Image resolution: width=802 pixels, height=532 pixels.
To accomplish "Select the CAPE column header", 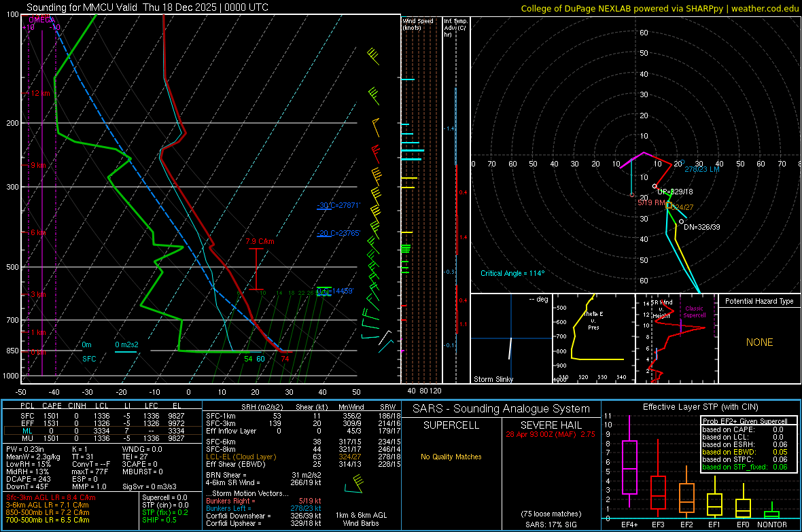I will pyautogui.click(x=52, y=406).
